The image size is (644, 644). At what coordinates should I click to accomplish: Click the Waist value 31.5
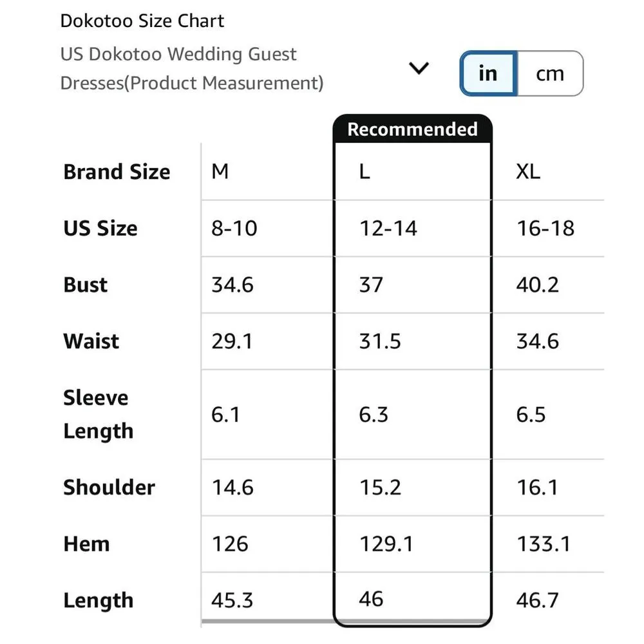pos(380,341)
